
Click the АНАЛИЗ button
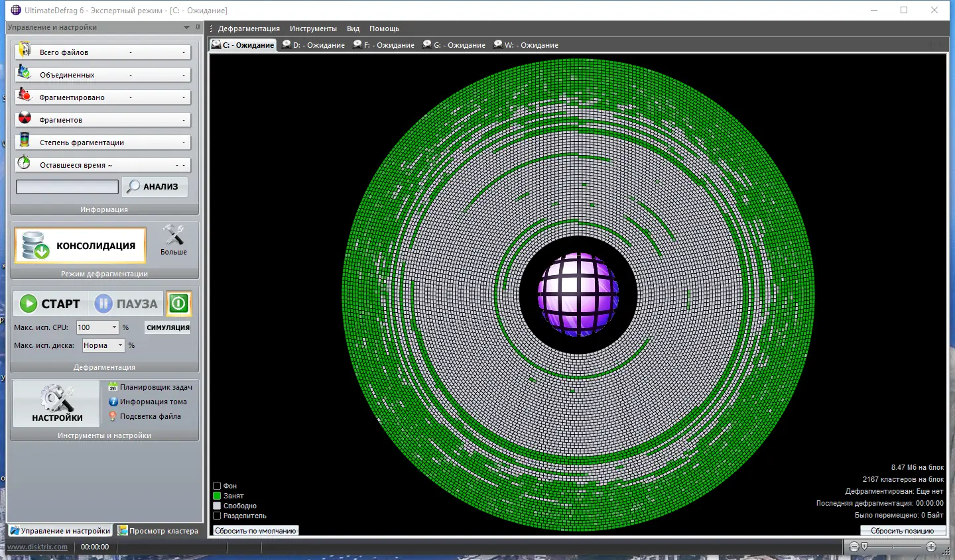pos(155,187)
